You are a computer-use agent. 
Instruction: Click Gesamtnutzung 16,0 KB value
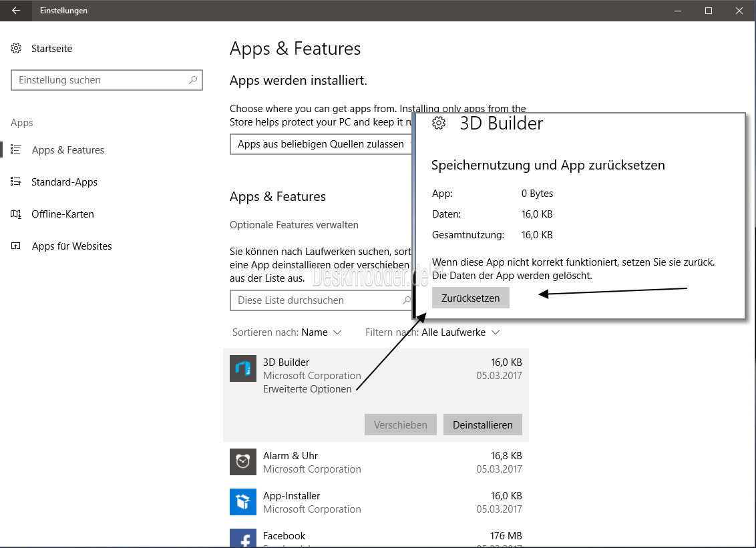pos(537,235)
